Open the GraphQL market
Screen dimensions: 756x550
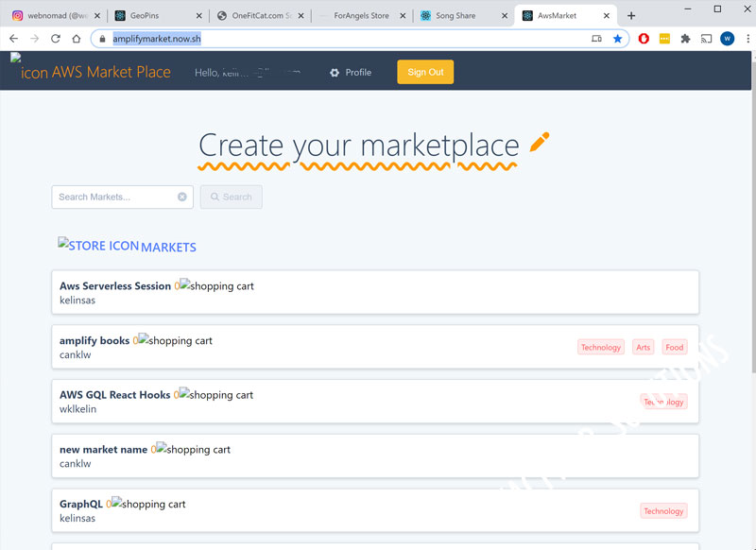tap(81, 504)
